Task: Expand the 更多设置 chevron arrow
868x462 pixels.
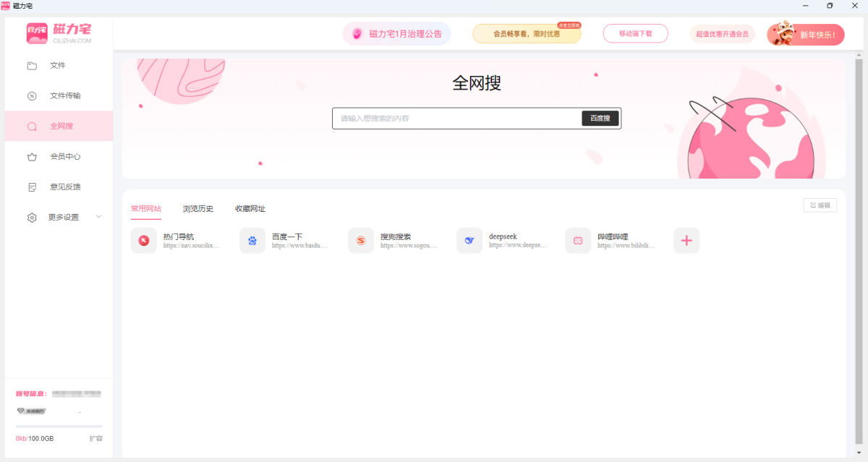Action: click(99, 217)
